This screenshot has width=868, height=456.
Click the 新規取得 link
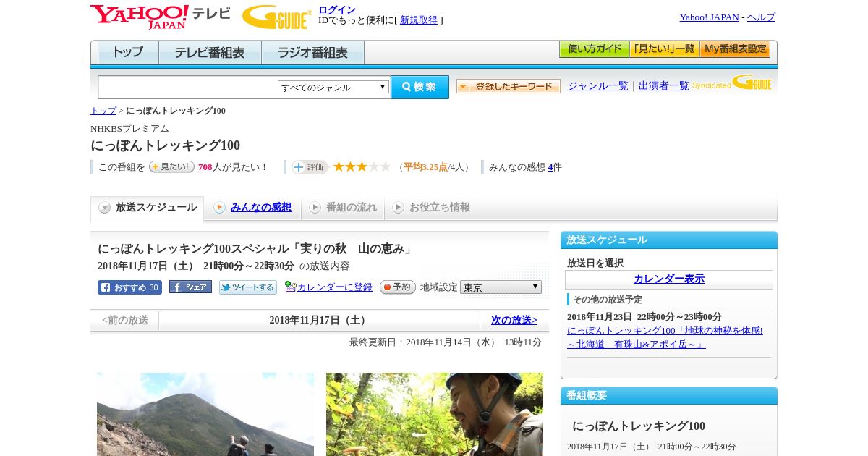pyautogui.click(x=419, y=20)
